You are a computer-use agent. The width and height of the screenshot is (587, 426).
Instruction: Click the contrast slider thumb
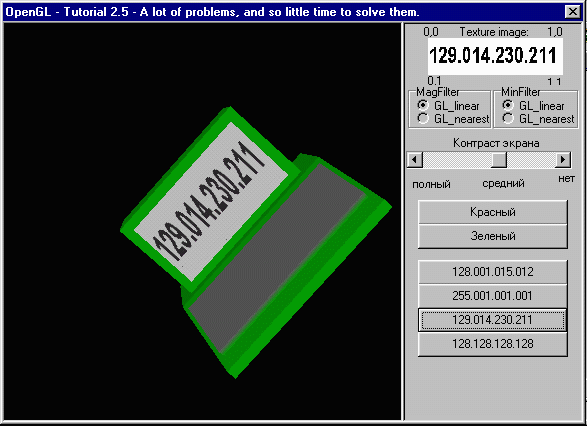click(x=499, y=160)
